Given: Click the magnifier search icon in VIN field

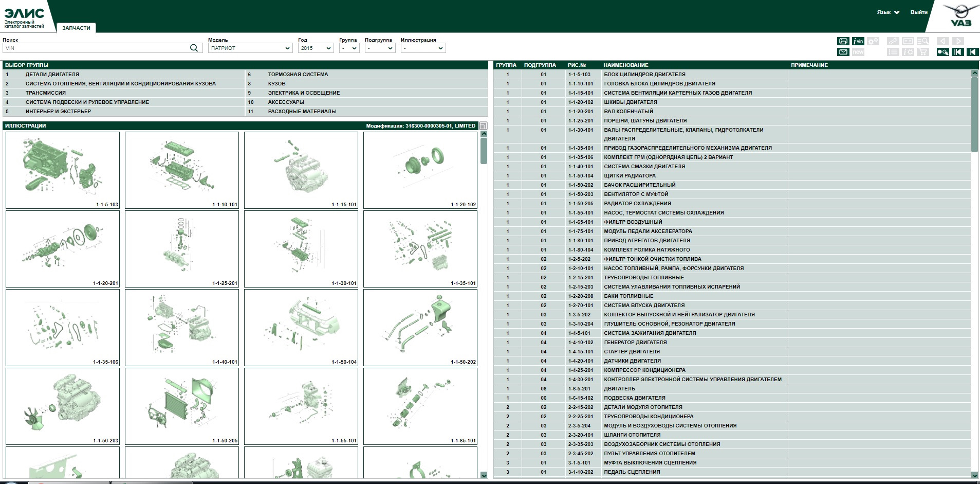Looking at the screenshot, I should pyautogui.click(x=194, y=48).
